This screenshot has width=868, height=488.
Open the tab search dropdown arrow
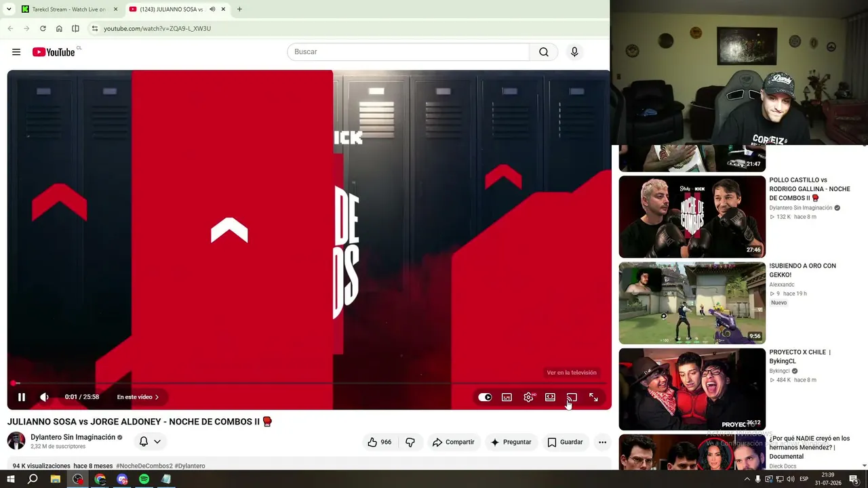coord(9,9)
